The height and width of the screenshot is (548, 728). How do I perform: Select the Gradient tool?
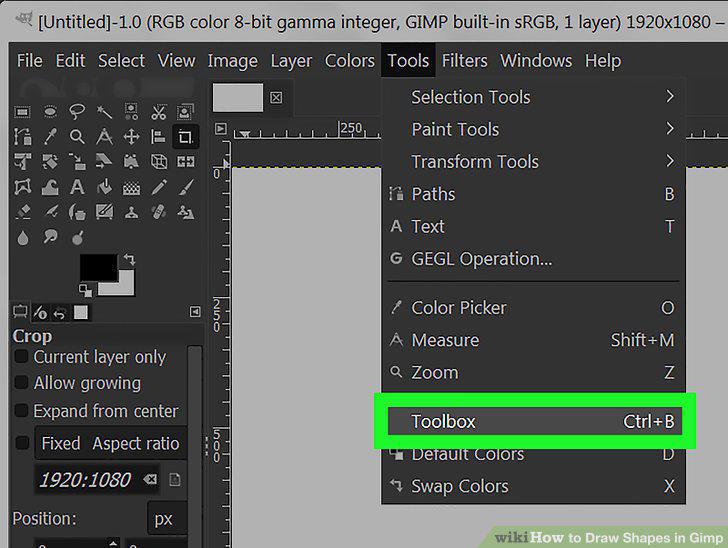tap(131, 188)
